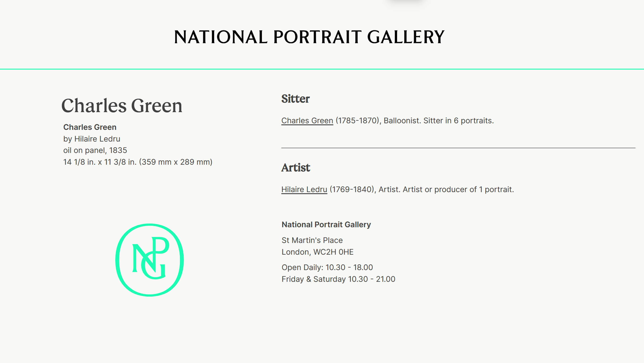644x363 pixels.
Task: Click the bold Charles Green caption
Action: [x=90, y=127]
